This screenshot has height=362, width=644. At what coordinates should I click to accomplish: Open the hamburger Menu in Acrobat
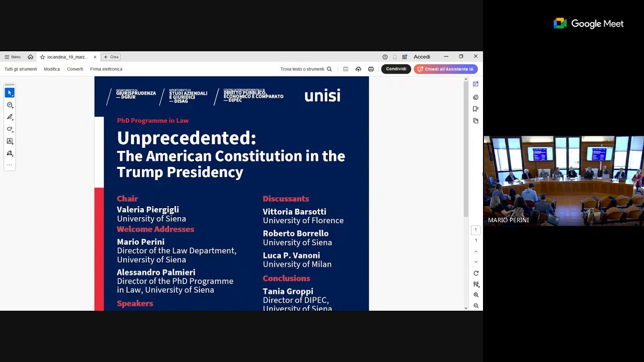point(13,57)
